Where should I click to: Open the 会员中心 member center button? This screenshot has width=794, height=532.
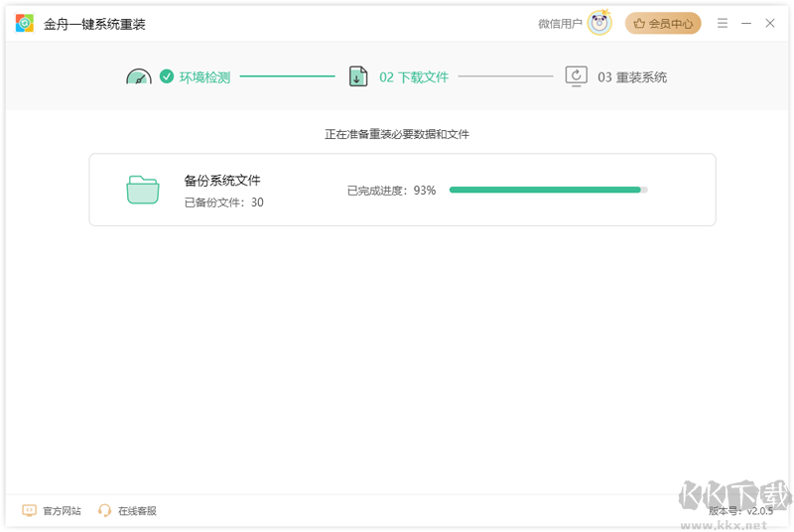(x=663, y=23)
